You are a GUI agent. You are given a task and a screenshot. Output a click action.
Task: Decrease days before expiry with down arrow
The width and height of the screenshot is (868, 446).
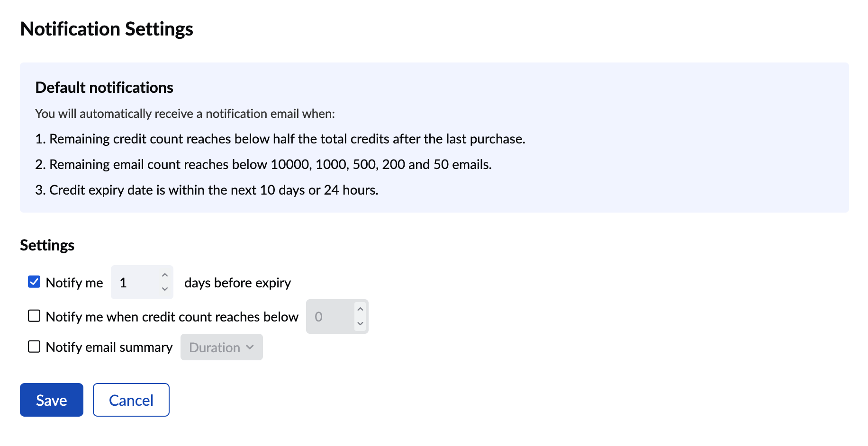[165, 289]
